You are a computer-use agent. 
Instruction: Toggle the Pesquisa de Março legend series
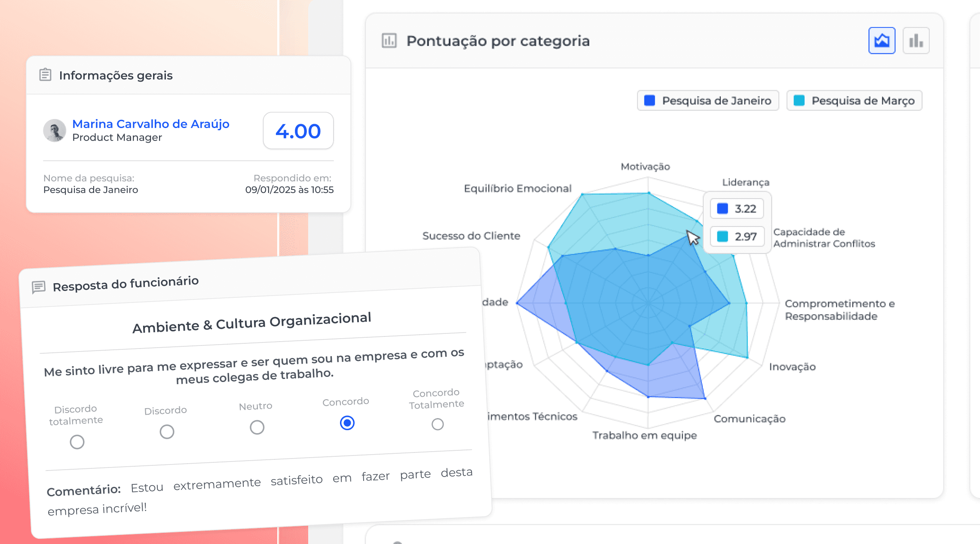[854, 101]
